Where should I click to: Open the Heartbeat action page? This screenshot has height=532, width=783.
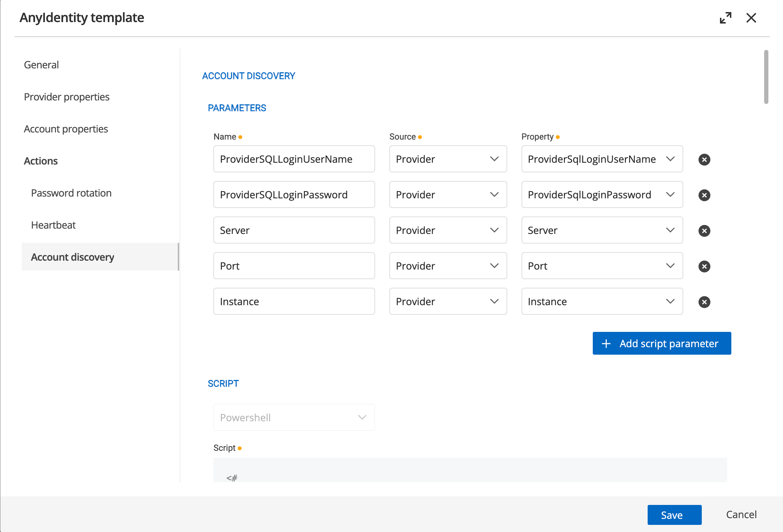[x=53, y=225]
